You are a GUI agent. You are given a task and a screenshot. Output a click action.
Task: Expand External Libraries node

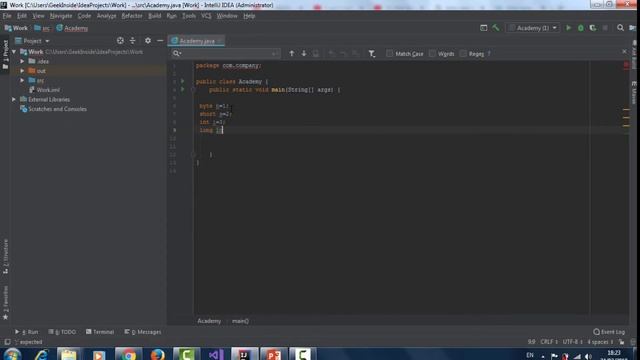click(x=14, y=99)
